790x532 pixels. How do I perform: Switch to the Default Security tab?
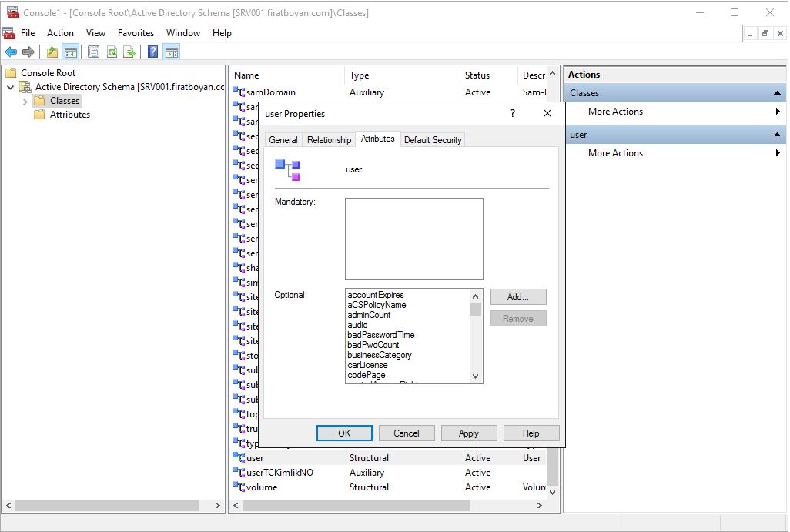point(433,140)
